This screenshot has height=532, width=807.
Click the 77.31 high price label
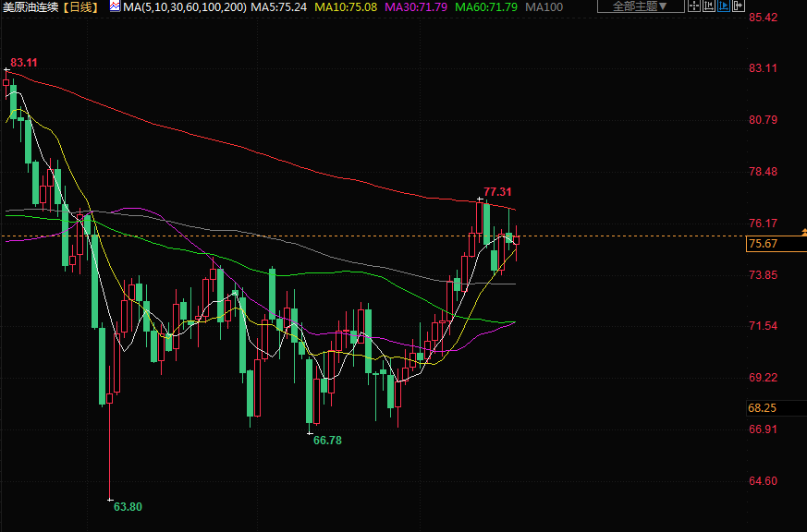tap(497, 192)
